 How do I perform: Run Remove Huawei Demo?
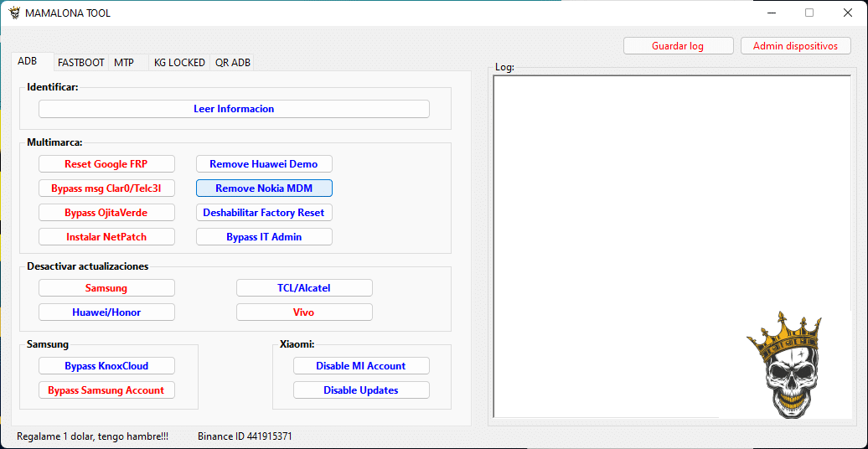pos(264,164)
